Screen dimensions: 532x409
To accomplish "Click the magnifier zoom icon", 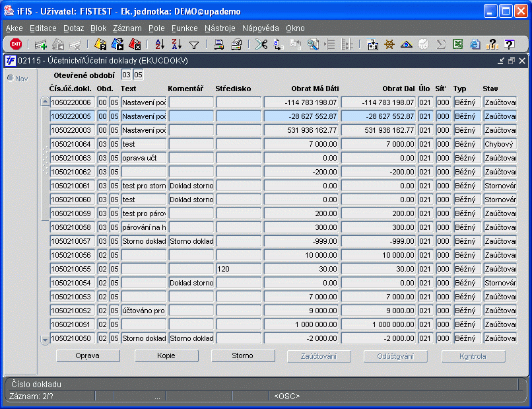I will 313,44.
